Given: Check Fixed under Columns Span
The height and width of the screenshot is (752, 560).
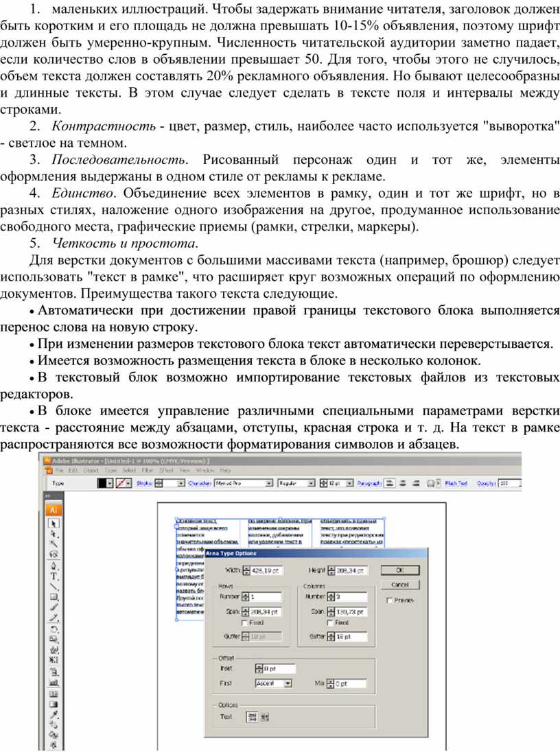Looking at the screenshot, I should [329, 622].
